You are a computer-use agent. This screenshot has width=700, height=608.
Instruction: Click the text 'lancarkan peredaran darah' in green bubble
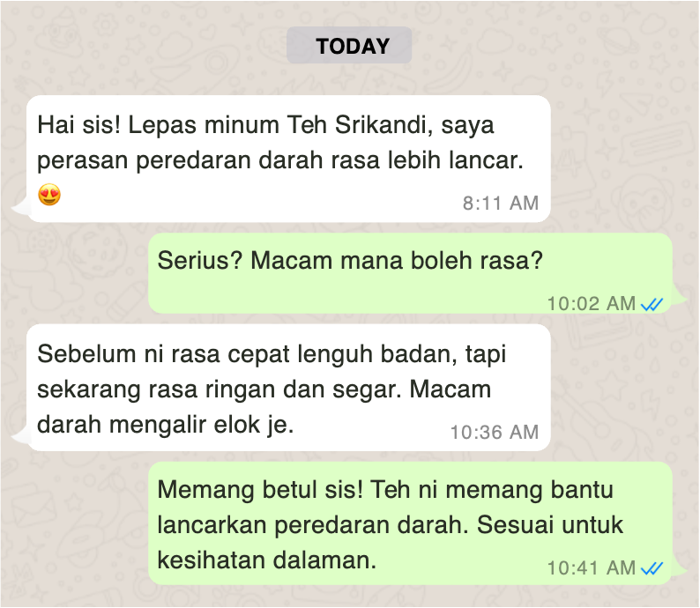(x=312, y=525)
